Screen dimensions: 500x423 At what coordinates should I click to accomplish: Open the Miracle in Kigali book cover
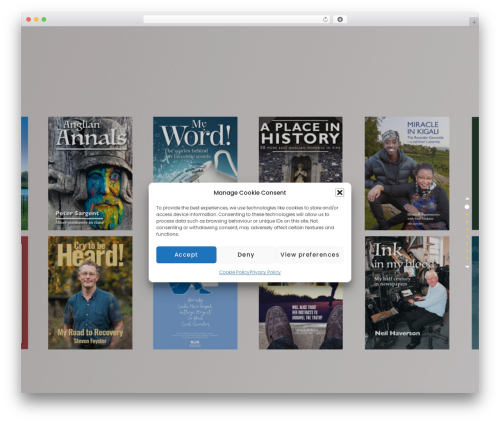407,173
